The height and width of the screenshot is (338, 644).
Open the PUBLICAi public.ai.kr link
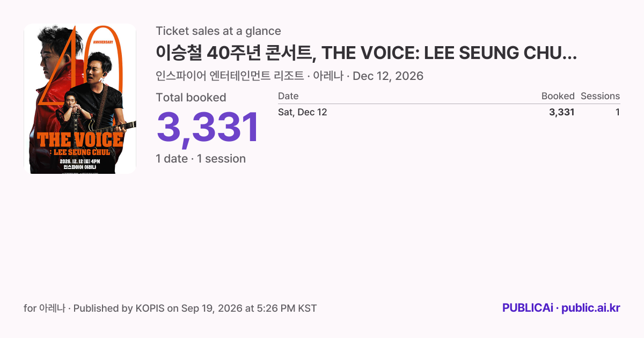[561, 308]
